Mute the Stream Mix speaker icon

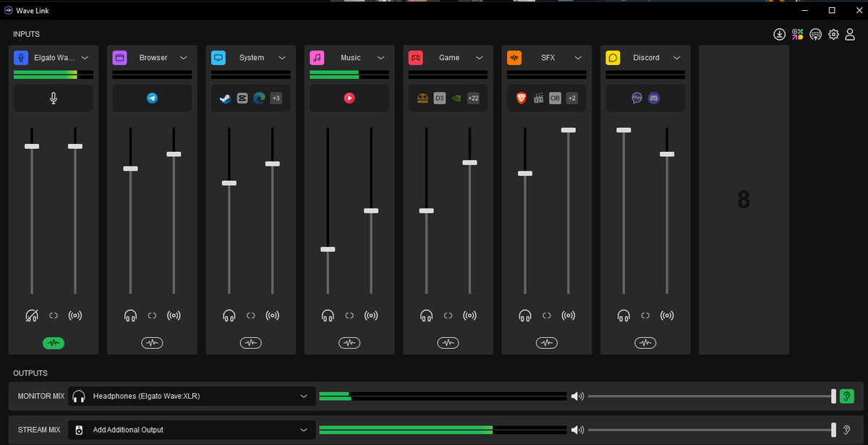[x=577, y=430]
